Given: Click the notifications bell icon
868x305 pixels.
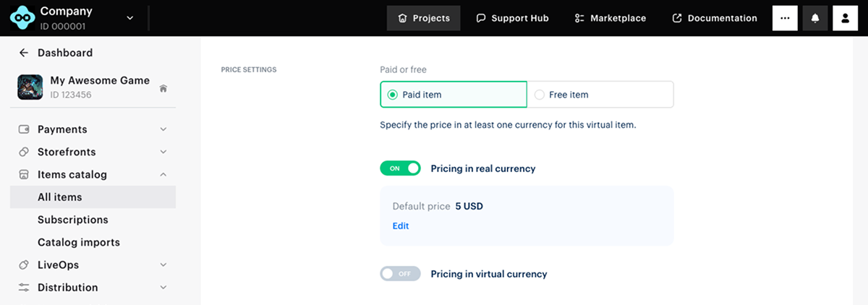Looking at the screenshot, I should click(815, 18).
